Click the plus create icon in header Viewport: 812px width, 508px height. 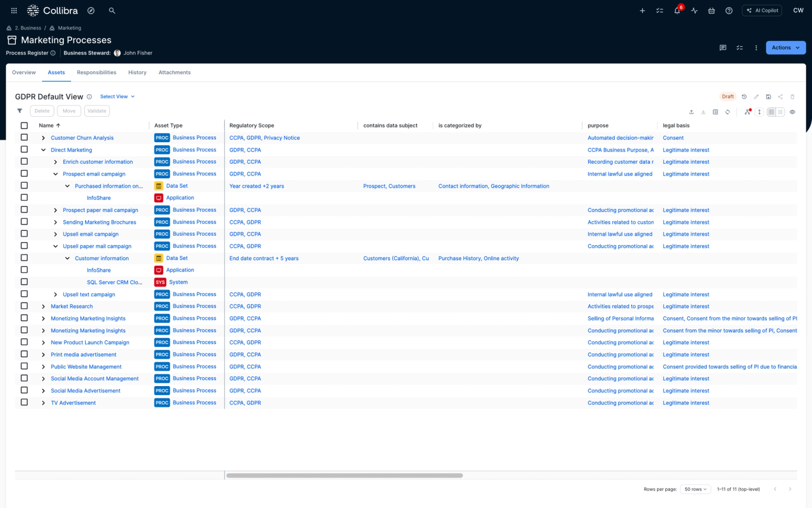pos(642,11)
